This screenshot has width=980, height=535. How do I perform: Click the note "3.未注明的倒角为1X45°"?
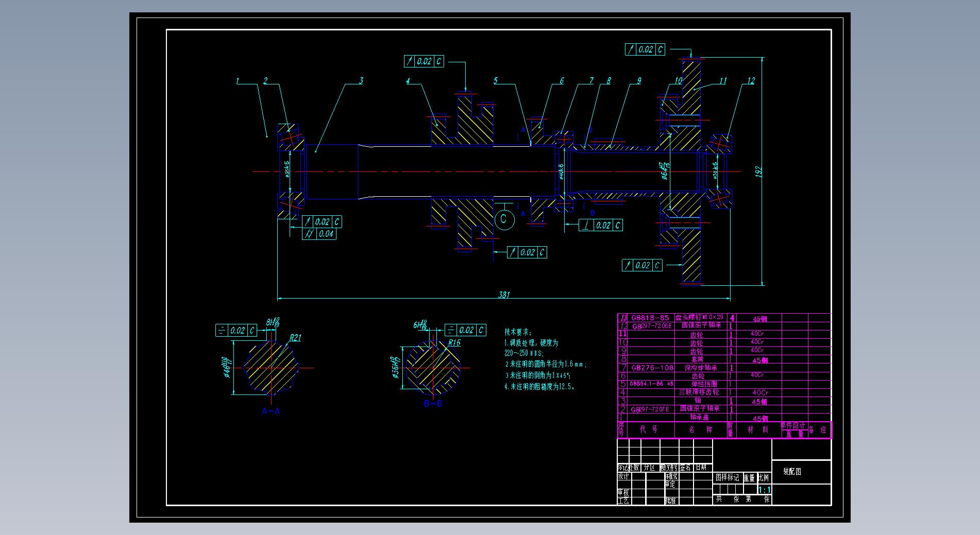point(537,375)
